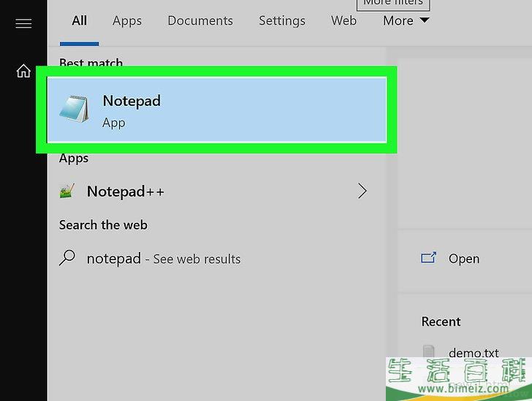Click the 'Recent' heading in the right pane
The width and height of the screenshot is (532, 401).
(441, 321)
